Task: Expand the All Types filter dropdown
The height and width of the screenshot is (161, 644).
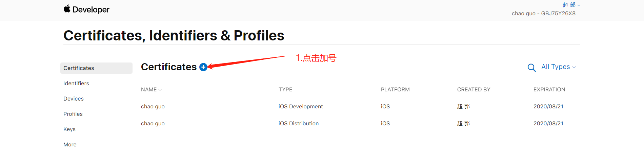Action: [559, 67]
